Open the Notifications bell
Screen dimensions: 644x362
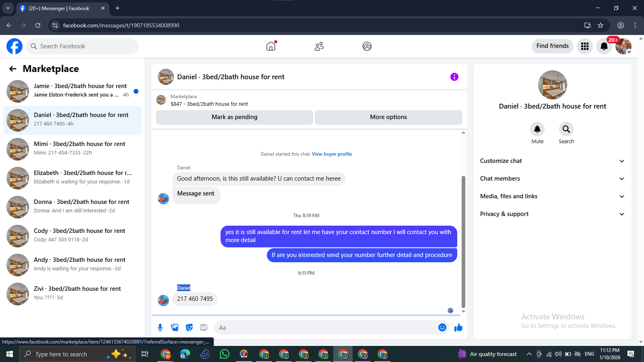click(604, 46)
